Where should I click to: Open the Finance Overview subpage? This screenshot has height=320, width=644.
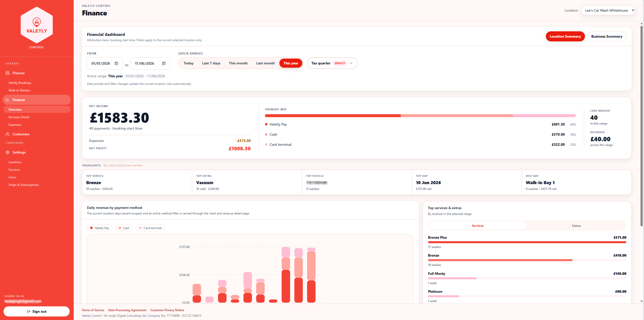tap(37, 109)
